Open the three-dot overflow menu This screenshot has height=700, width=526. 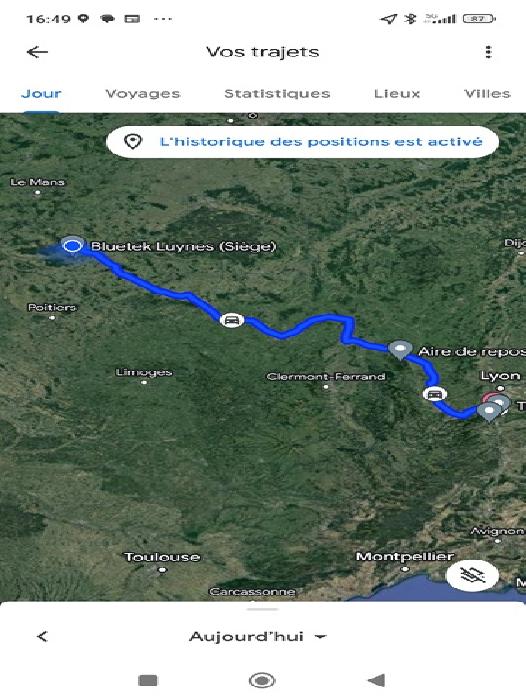click(x=488, y=52)
